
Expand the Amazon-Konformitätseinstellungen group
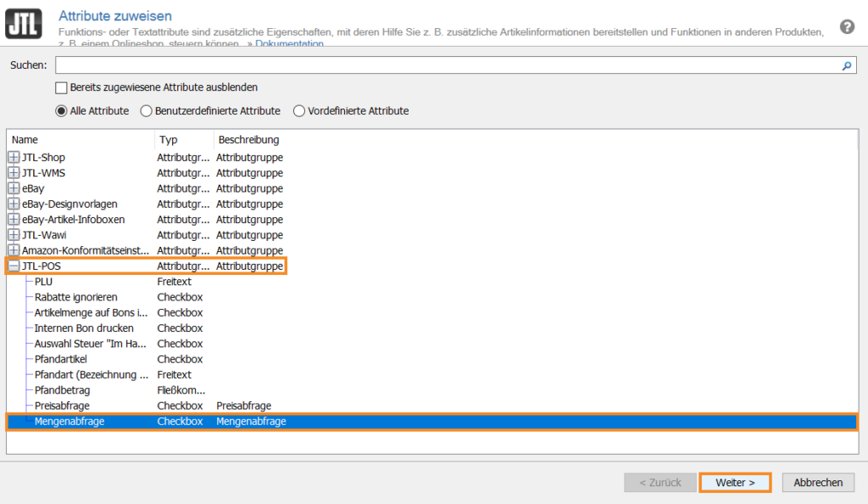(14, 251)
